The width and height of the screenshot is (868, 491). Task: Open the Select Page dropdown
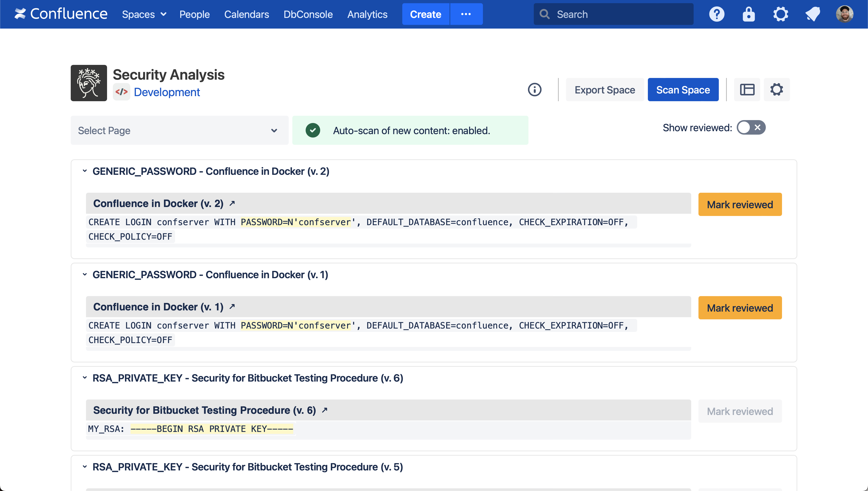pos(179,130)
